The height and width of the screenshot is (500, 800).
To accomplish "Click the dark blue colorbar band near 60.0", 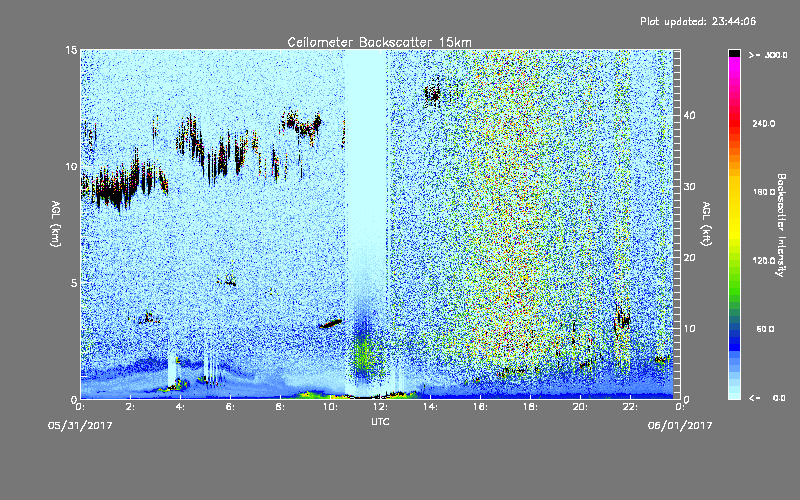I will coord(734,339).
